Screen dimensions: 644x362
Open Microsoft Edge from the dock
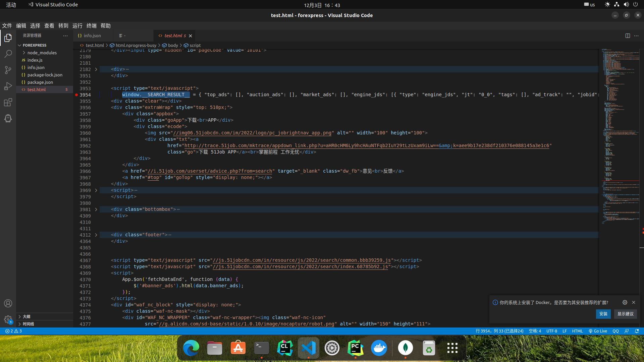click(x=191, y=348)
